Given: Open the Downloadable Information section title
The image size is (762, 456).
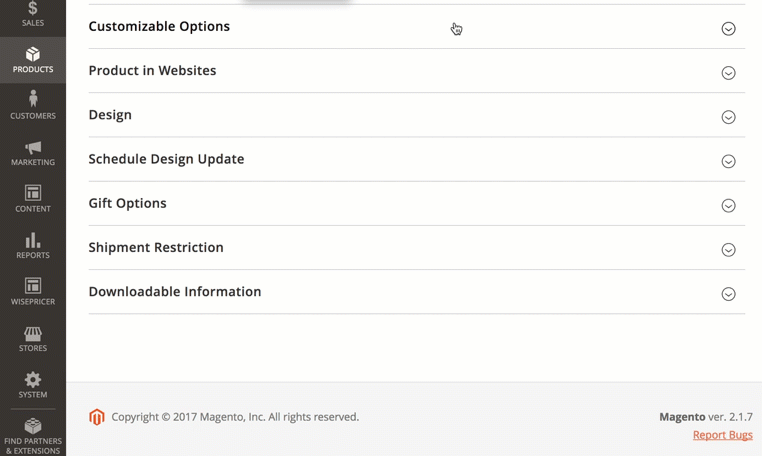Looking at the screenshot, I should pyautogui.click(x=175, y=292).
